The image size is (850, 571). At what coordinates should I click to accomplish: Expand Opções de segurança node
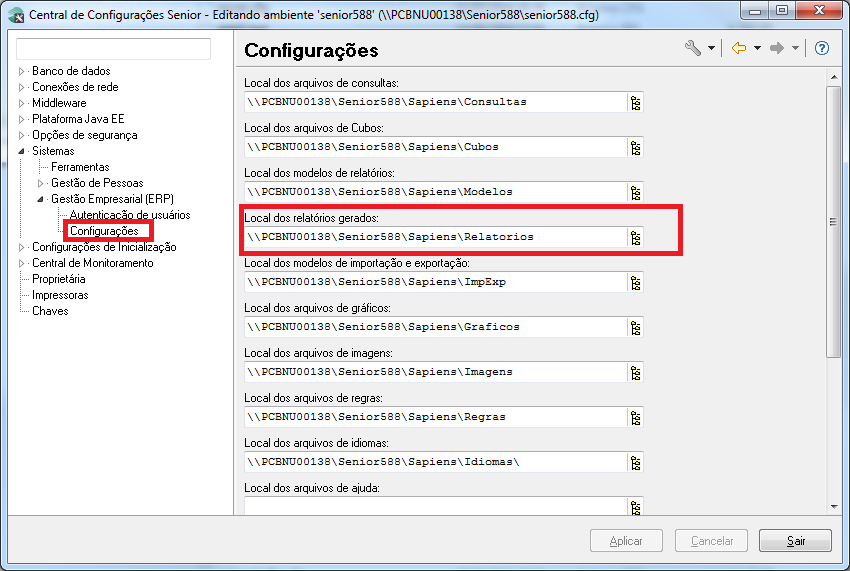pos(22,135)
